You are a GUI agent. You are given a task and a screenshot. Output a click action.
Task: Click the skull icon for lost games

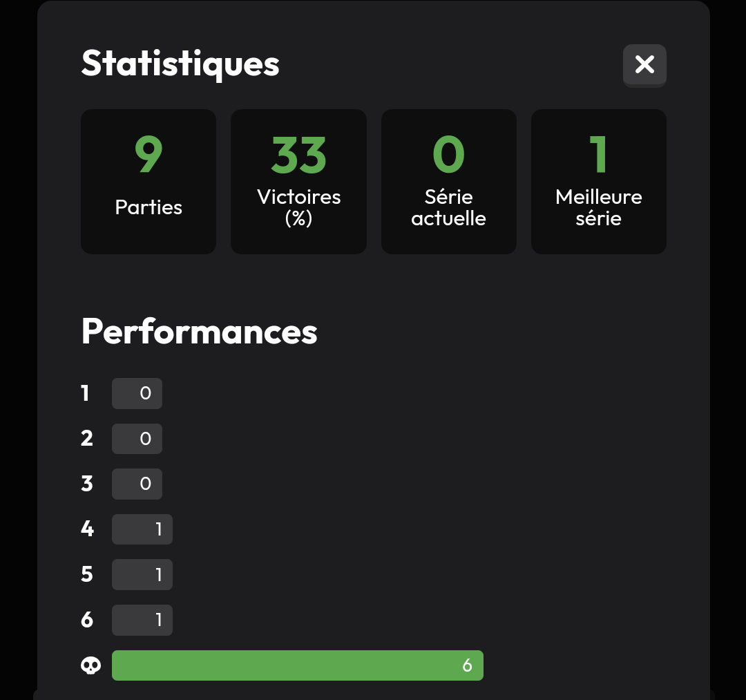[90, 665]
